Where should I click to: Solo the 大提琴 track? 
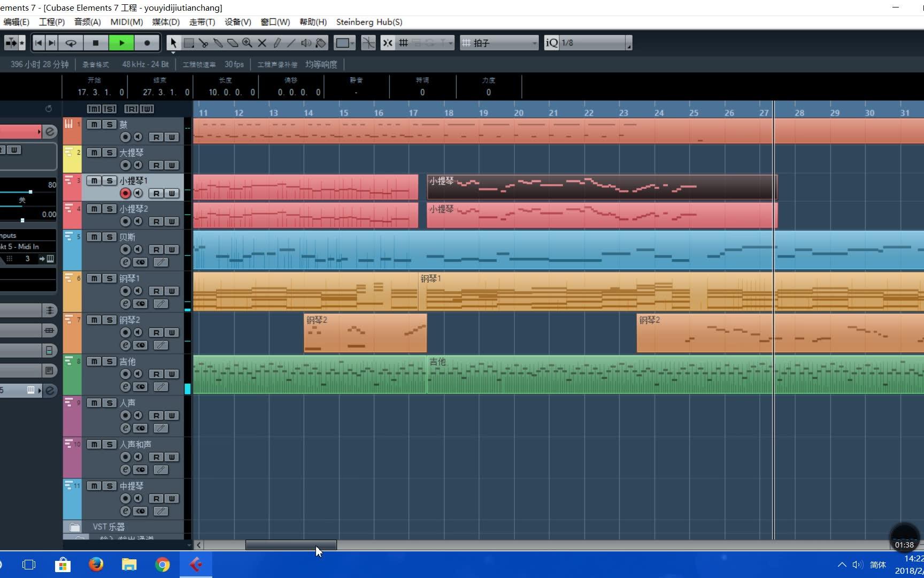(109, 153)
